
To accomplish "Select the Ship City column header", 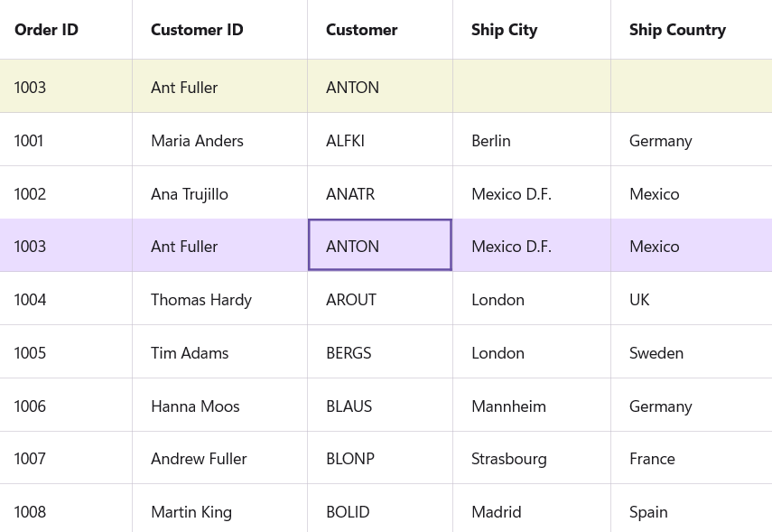I will point(504,30).
